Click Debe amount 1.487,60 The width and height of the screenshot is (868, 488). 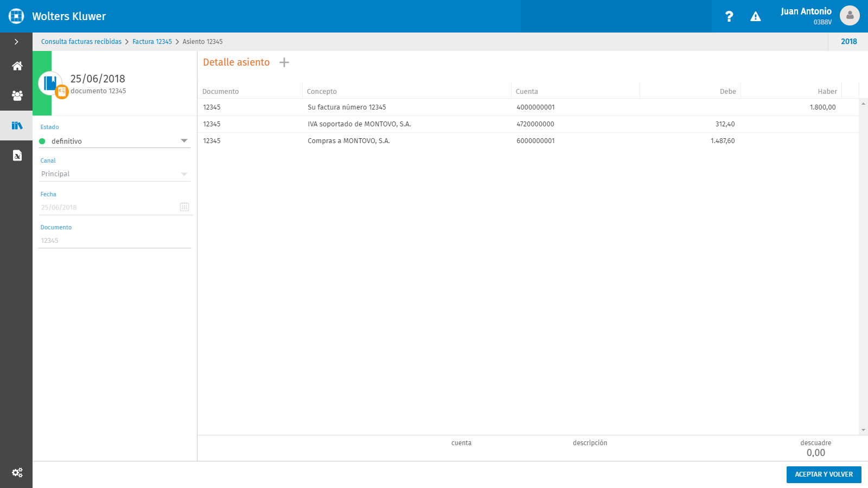point(723,141)
